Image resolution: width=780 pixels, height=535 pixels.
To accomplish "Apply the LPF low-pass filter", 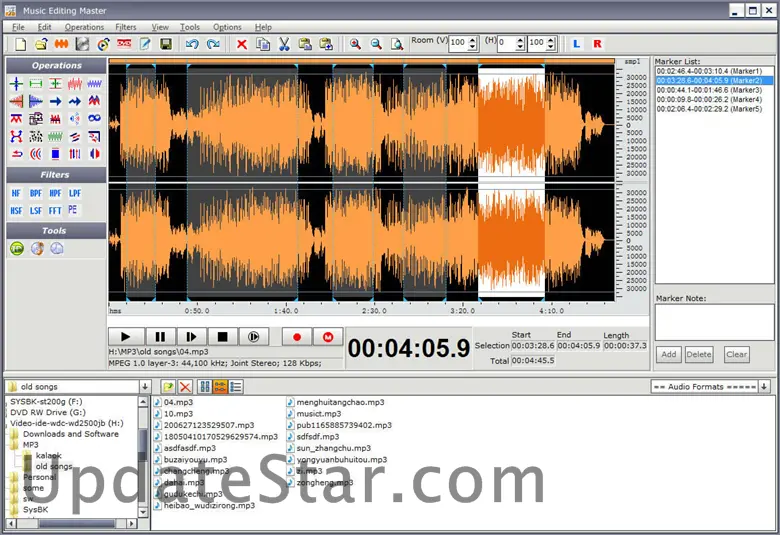I will click(x=75, y=193).
